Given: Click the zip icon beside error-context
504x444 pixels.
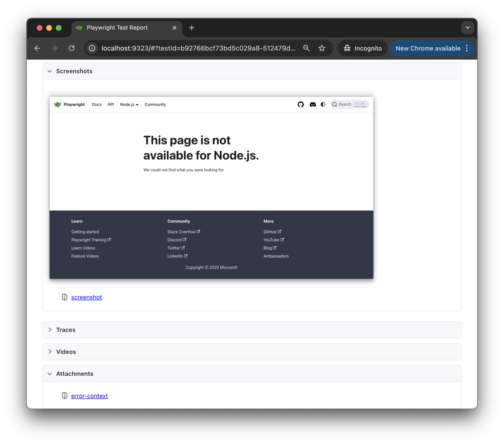Looking at the screenshot, I should tap(65, 396).
